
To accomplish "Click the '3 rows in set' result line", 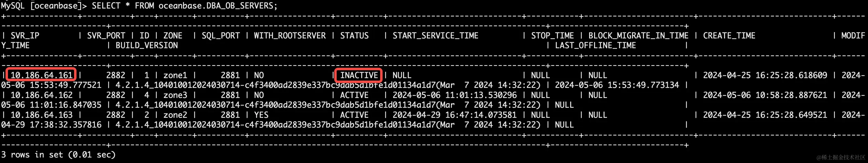I will (58, 154).
